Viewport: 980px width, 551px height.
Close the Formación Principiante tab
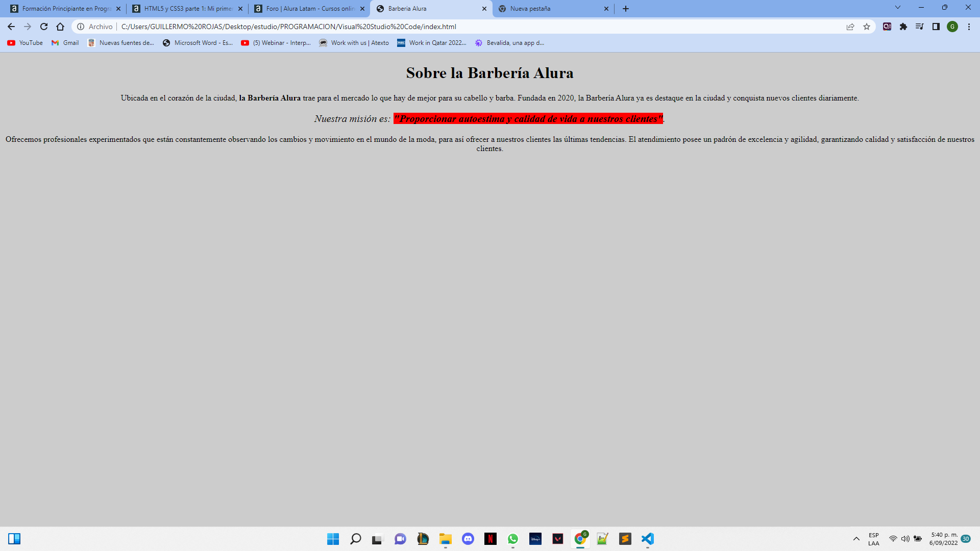[118, 9]
